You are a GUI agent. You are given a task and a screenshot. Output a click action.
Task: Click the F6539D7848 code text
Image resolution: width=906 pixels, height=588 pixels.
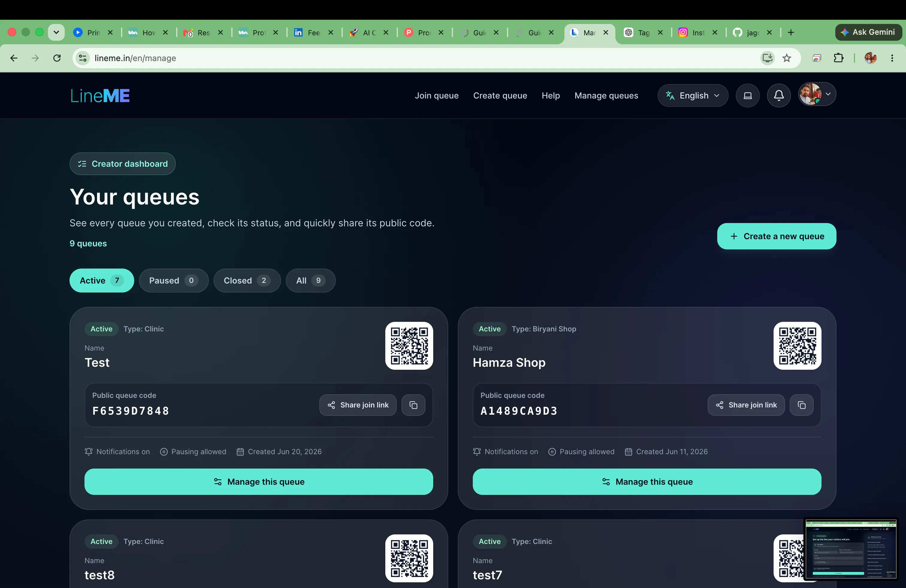pos(131,411)
